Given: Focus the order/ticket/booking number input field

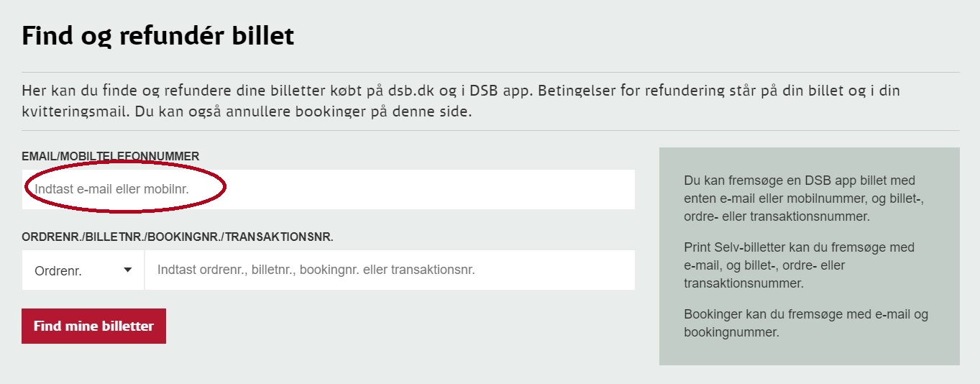Looking at the screenshot, I should pos(390,270).
